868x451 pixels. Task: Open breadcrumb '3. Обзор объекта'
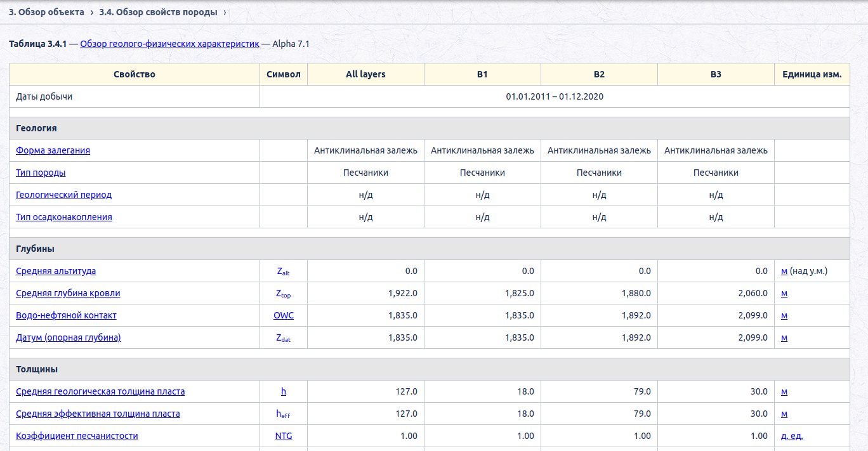(x=46, y=12)
